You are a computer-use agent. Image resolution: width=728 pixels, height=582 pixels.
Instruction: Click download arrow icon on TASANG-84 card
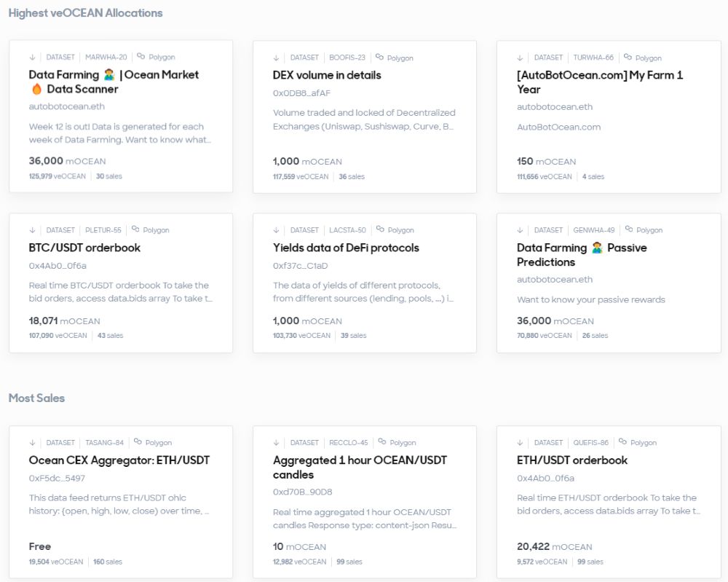point(32,442)
